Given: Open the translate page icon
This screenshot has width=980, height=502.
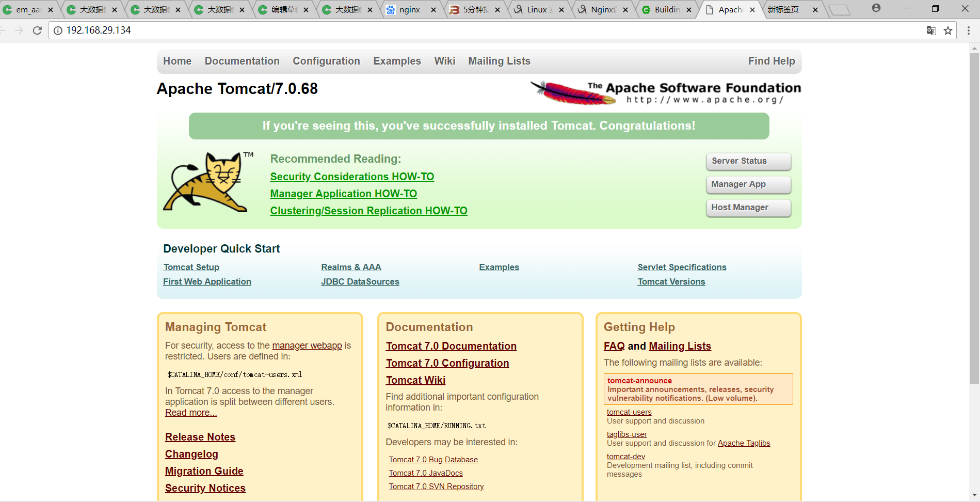Looking at the screenshot, I should (x=931, y=30).
